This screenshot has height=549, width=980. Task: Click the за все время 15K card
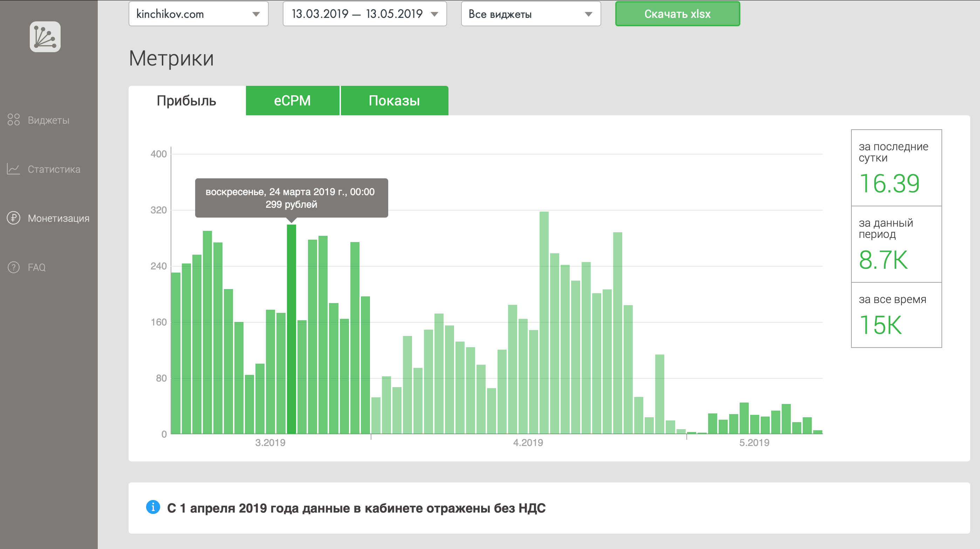pyautogui.click(x=896, y=315)
